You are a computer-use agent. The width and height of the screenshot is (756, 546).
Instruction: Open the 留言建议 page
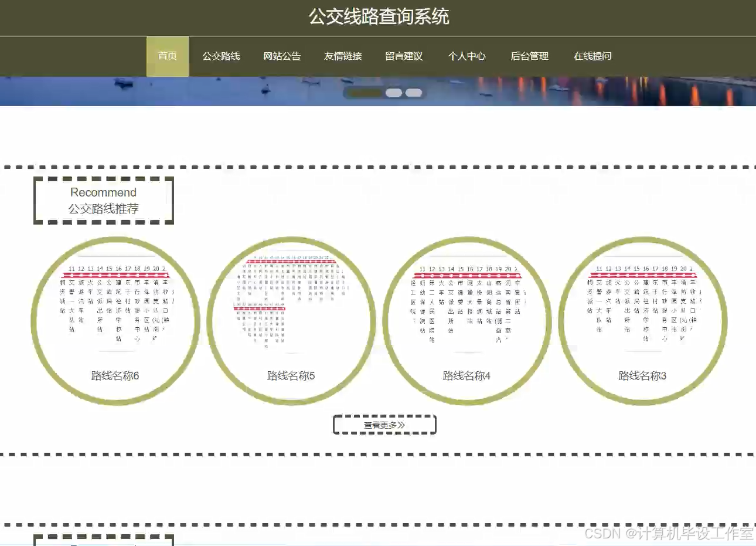[x=404, y=56]
